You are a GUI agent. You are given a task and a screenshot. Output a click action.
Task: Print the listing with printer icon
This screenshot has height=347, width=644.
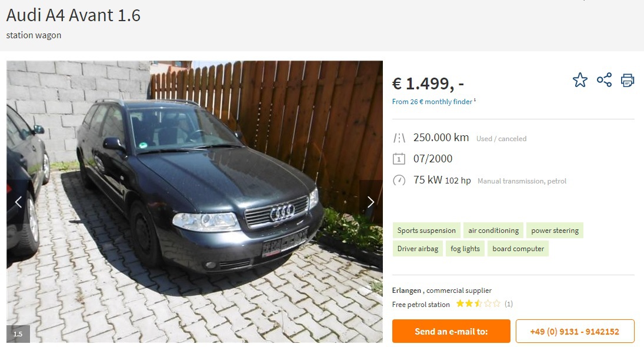tap(628, 80)
